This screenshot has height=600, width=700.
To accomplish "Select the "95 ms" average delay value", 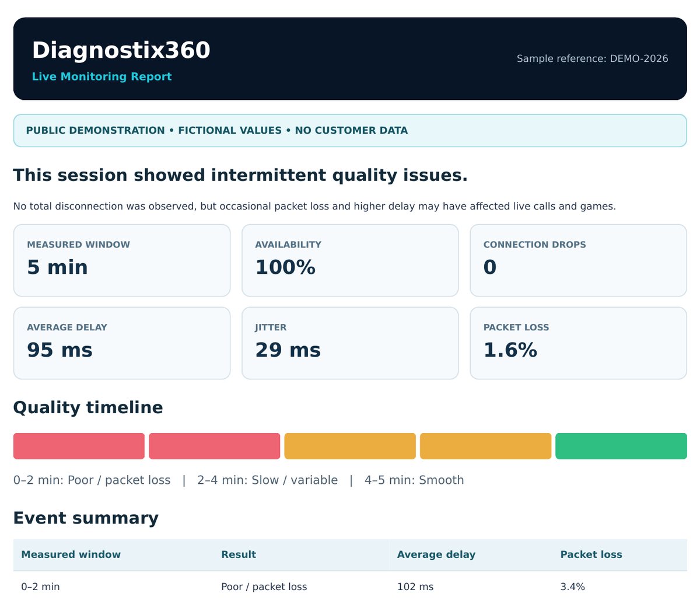I will [x=60, y=350].
